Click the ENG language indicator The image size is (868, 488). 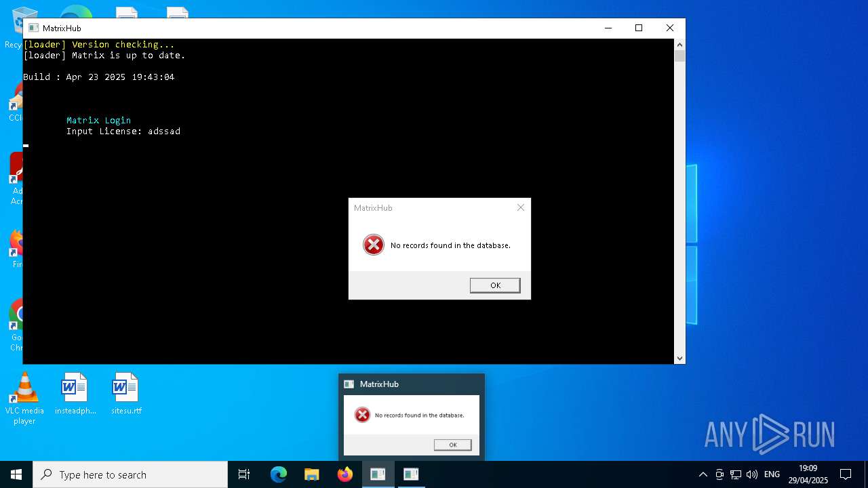[x=772, y=474]
